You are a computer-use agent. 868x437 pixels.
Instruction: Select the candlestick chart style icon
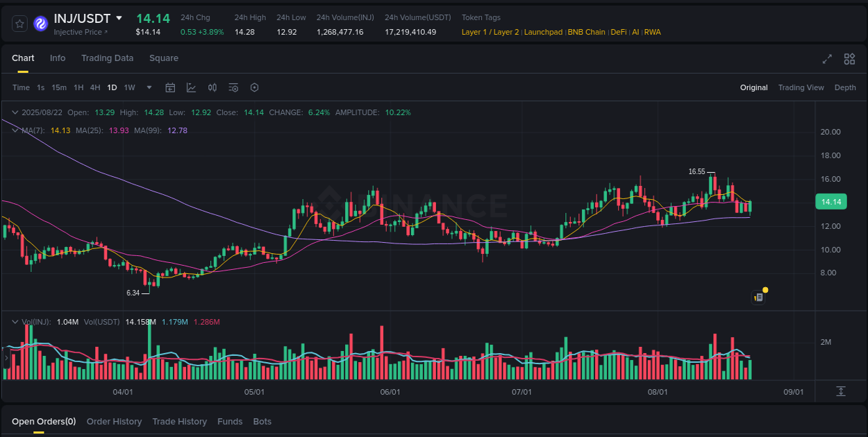pyautogui.click(x=212, y=87)
